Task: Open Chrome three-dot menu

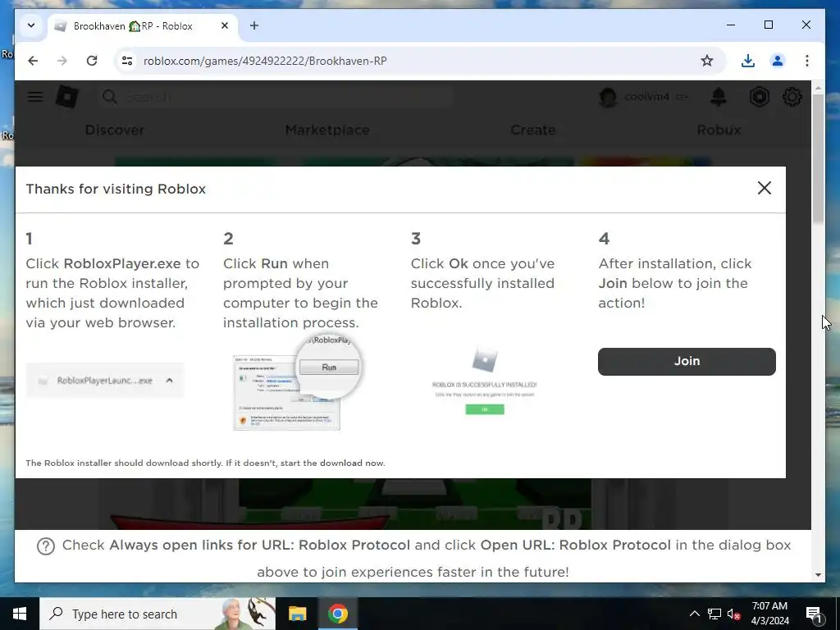Action: click(x=807, y=61)
